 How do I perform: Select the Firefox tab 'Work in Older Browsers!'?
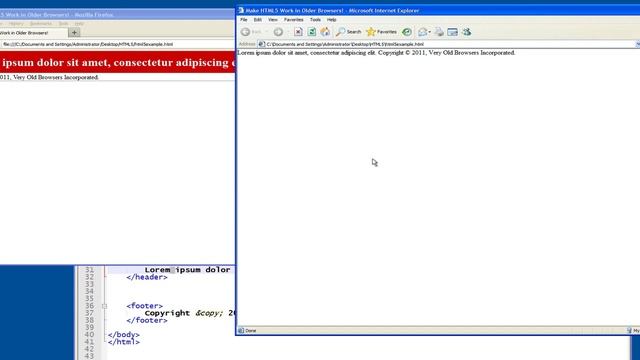click(x=33, y=33)
